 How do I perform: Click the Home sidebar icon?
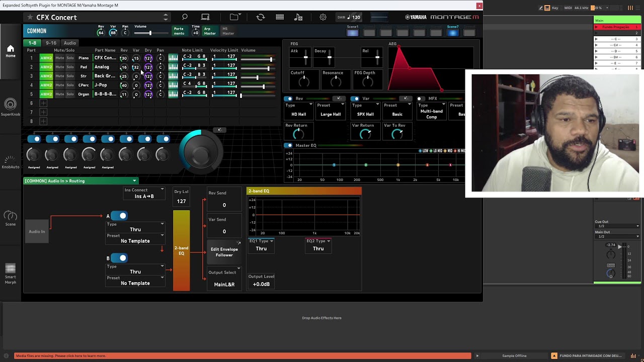[10, 51]
